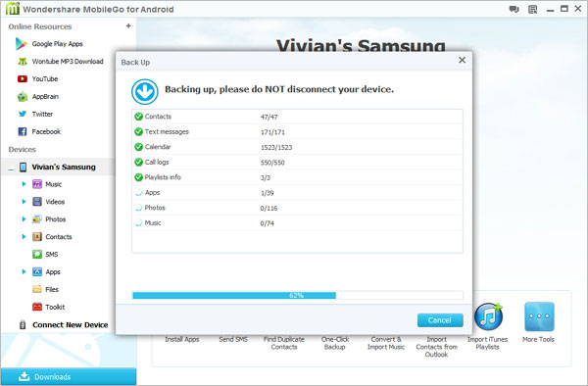Open the register/notes icon in title bar
The width and height of the screenshot is (588, 386).
click(x=532, y=10)
